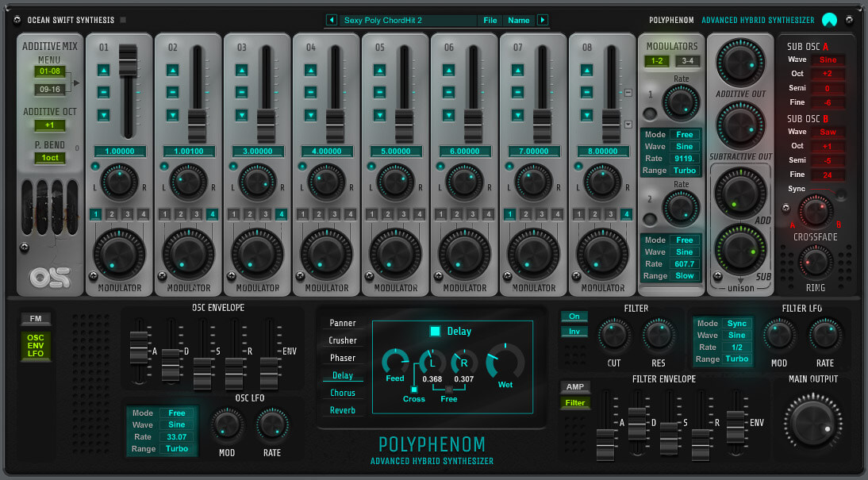Click the previous preset arrow
The height and width of the screenshot is (480, 868).
(x=332, y=20)
